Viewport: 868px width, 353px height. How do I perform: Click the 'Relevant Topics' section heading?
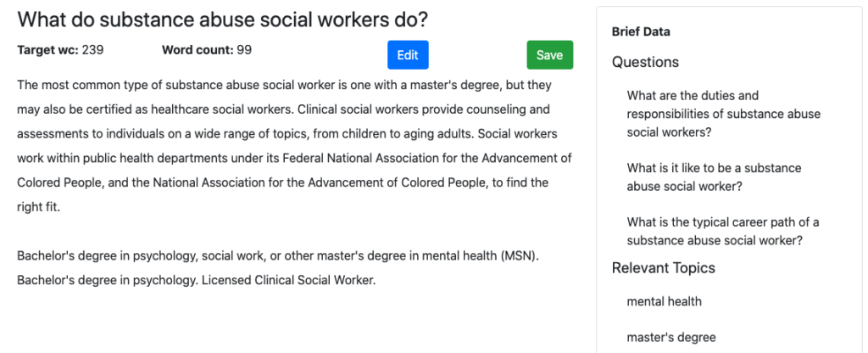tap(663, 268)
